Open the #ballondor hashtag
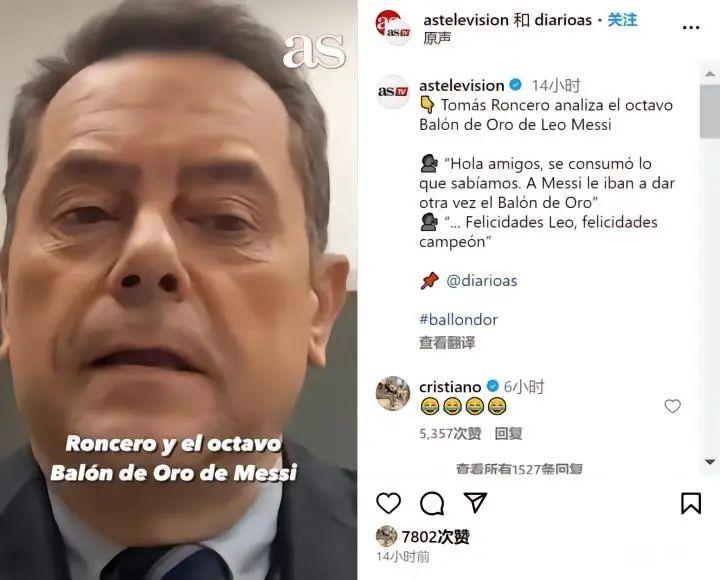This screenshot has height=580, width=720. [458, 319]
